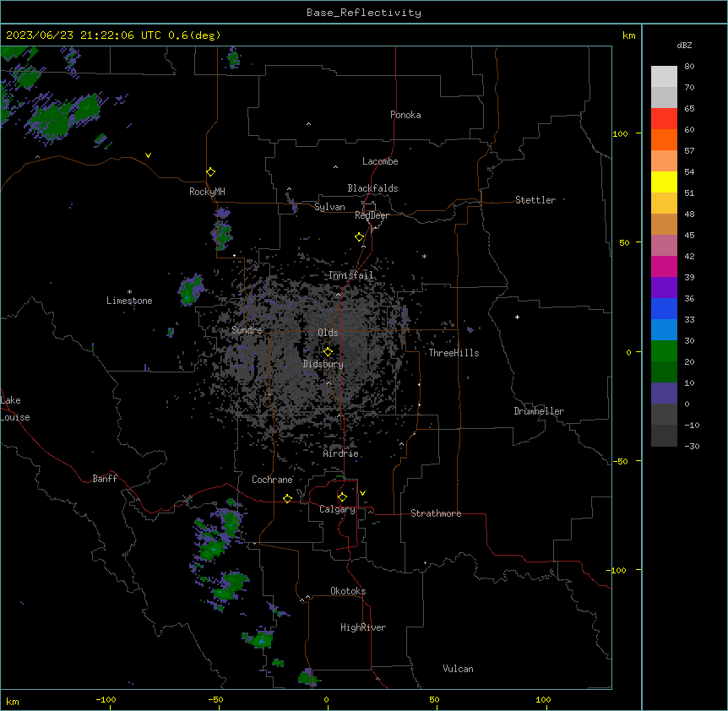Click the Vulcan label

click(458, 669)
